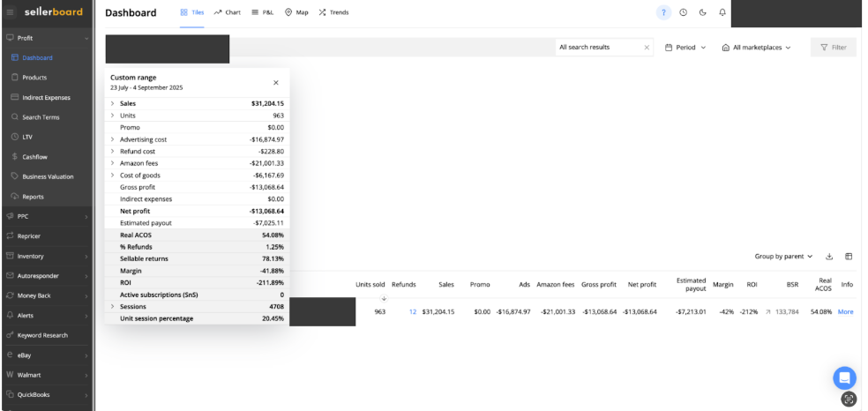Open the Group by parent dropdown
Screen dimensions: 868x411
point(783,257)
